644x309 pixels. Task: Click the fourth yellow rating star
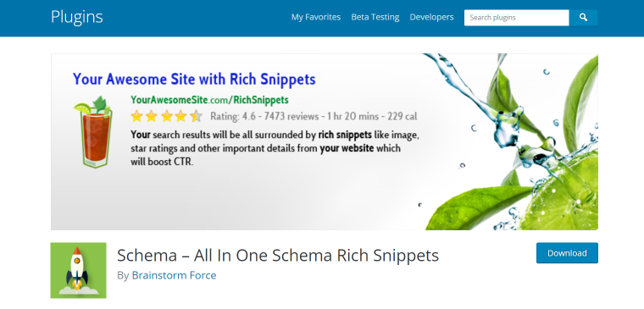[181, 117]
